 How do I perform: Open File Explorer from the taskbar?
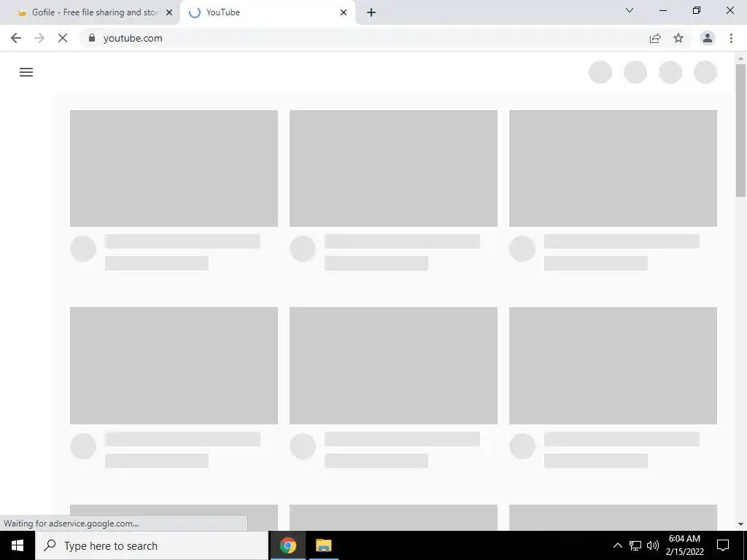point(323,545)
